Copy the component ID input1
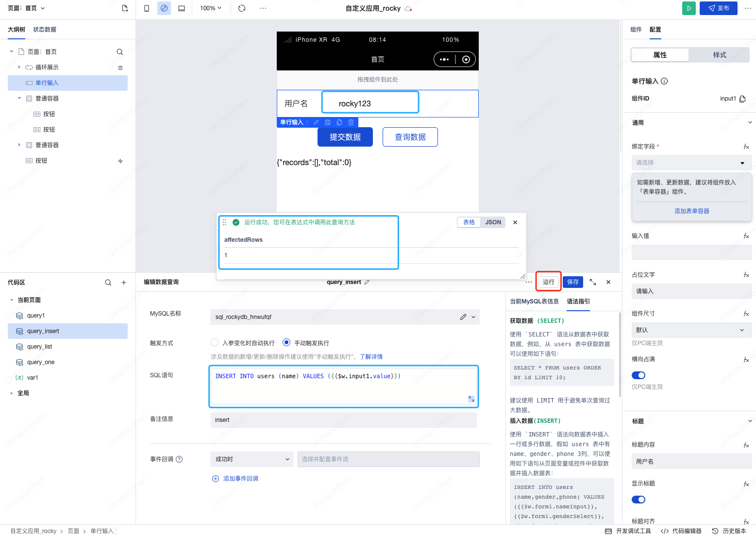Screen dimensions: 756x535 [x=742, y=99]
